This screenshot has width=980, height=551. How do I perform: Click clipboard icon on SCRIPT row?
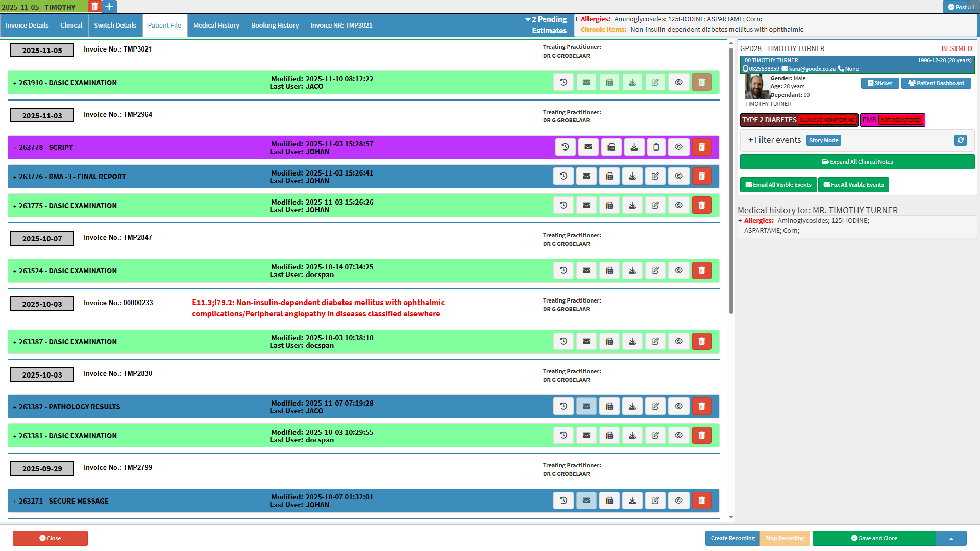click(656, 147)
